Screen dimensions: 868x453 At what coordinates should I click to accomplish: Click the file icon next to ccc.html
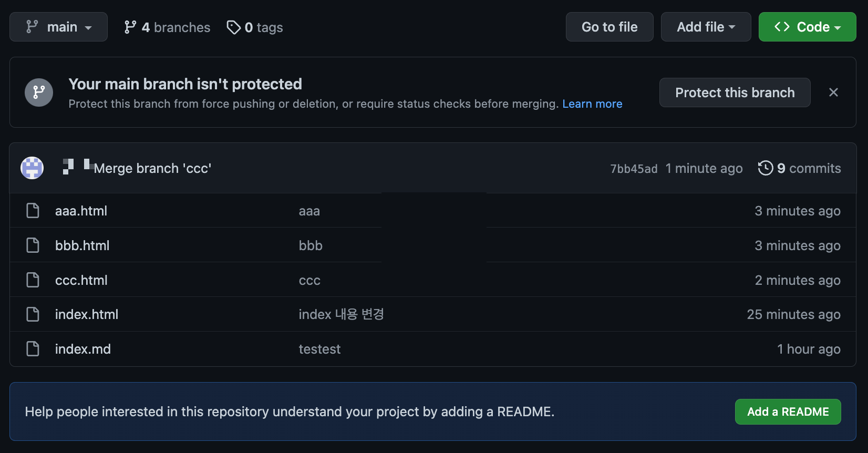(x=33, y=280)
